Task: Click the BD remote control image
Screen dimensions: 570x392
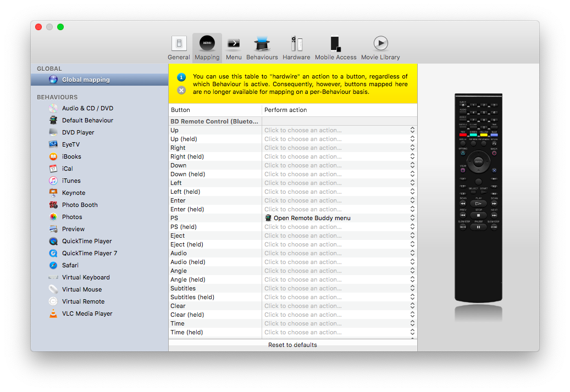Action: tap(478, 198)
